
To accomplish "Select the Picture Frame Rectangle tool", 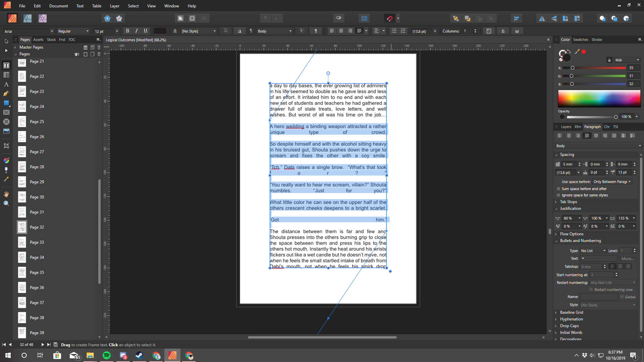I will coord(6,112).
